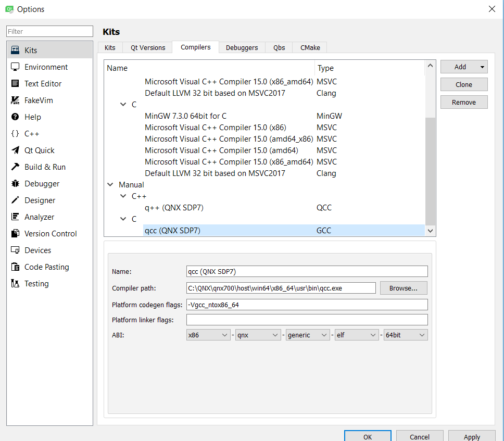The height and width of the screenshot is (441, 504).
Task: Click the Apply button
Action: (472, 436)
